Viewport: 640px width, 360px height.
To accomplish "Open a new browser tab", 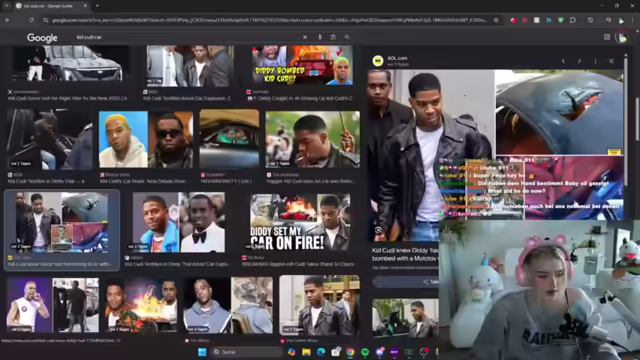I will click(97, 6).
